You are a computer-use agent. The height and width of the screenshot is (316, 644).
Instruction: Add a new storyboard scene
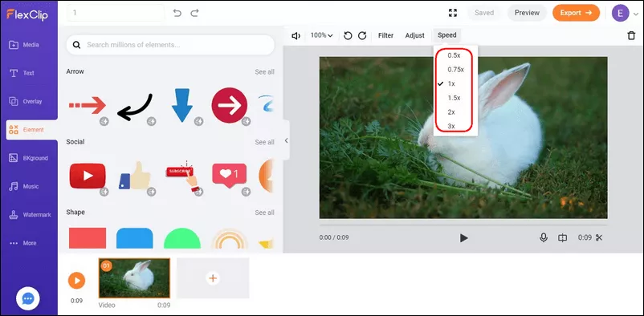tap(213, 278)
